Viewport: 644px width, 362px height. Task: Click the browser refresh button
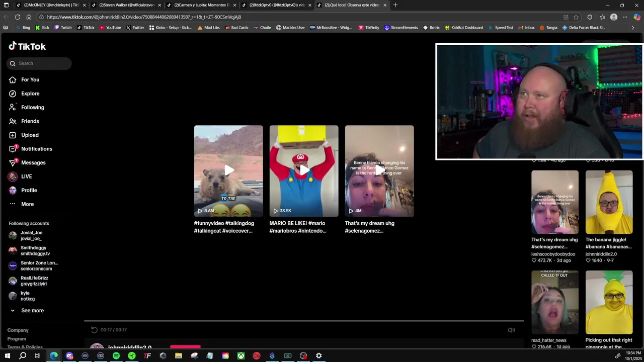[x=18, y=17]
